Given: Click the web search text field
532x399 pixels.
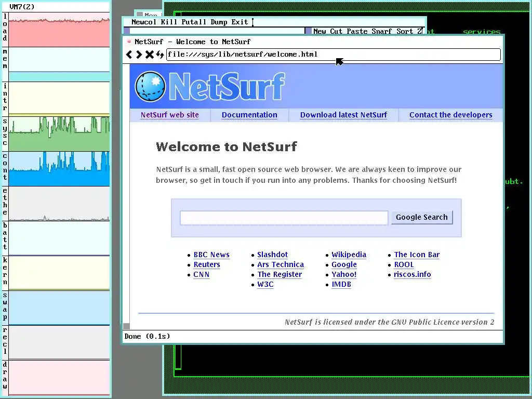Looking at the screenshot, I should [x=284, y=218].
